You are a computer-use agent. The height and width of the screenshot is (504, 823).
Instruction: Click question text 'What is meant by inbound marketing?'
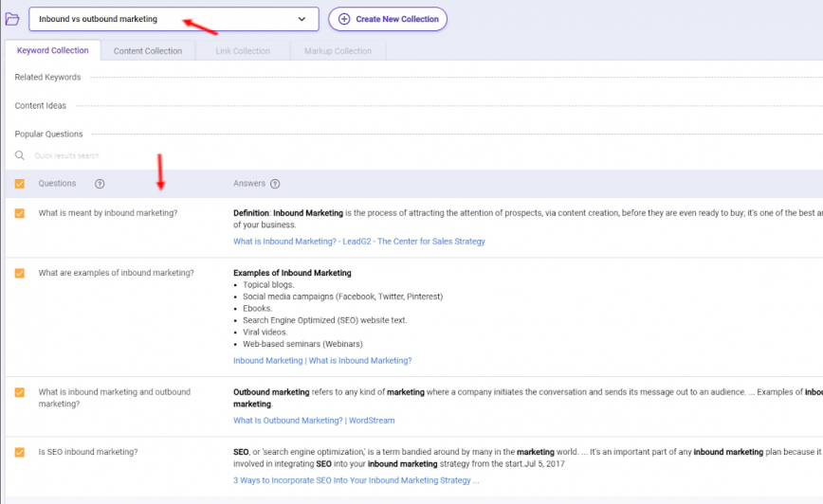click(107, 213)
